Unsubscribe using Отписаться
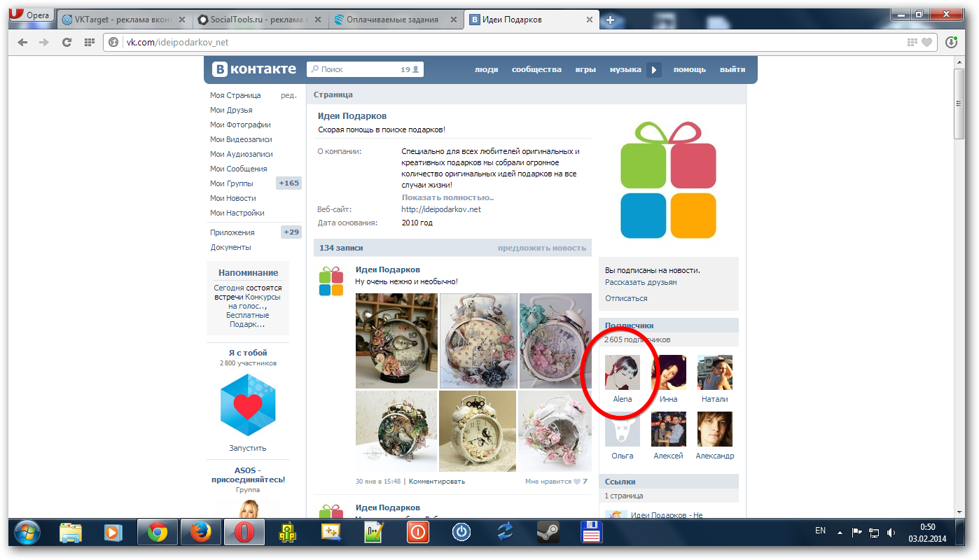The height and width of the screenshot is (560, 979). 626,298
